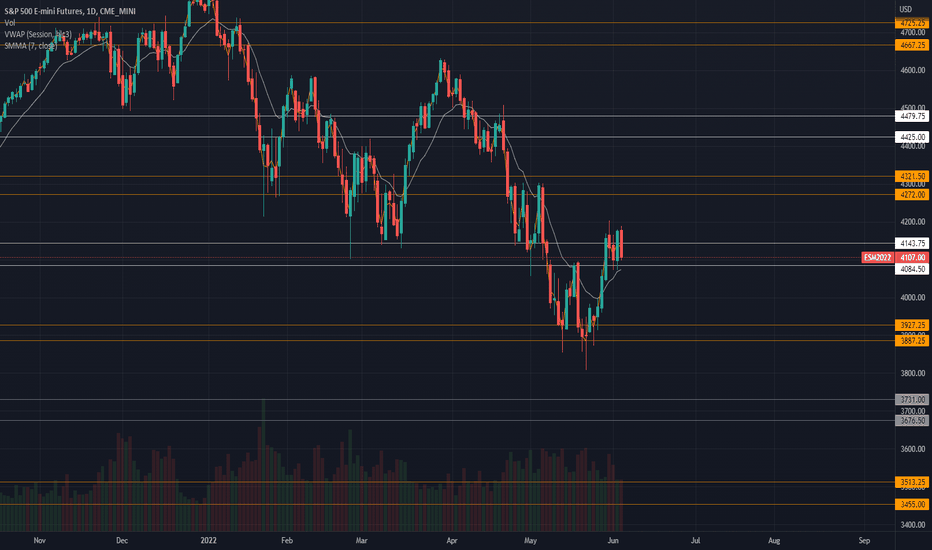
Task: Open the USD currency selector
Action: [x=905, y=9]
